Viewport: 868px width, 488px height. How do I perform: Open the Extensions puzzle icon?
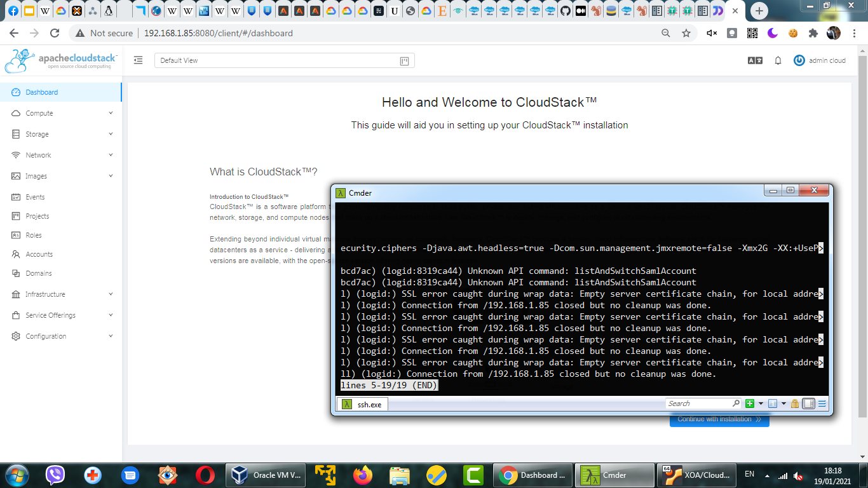click(x=813, y=33)
